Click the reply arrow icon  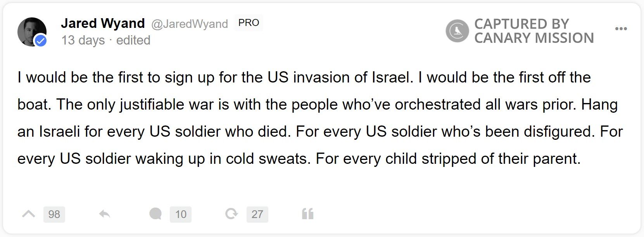(x=104, y=214)
